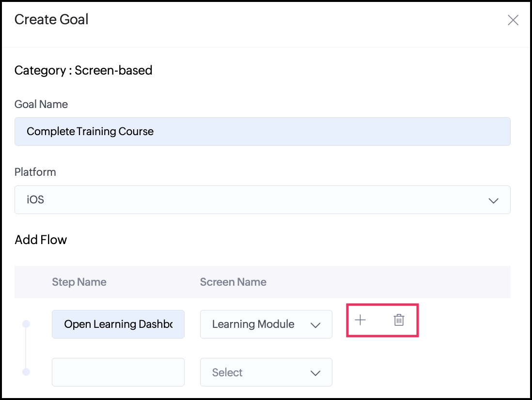The width and height of the screenshot is (532, 400).
Task: Click the chevron in the empty Select dropdown
Action: [x=315, y=372]
